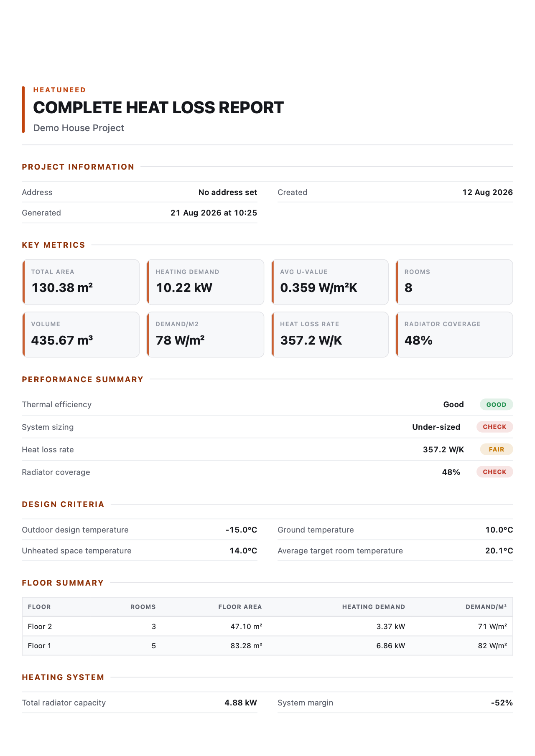Select the 357.2 W/K value in Performance Summary
Image resolution: width=535 pixels, height=756 pixels.
click(x=443, y=449)
